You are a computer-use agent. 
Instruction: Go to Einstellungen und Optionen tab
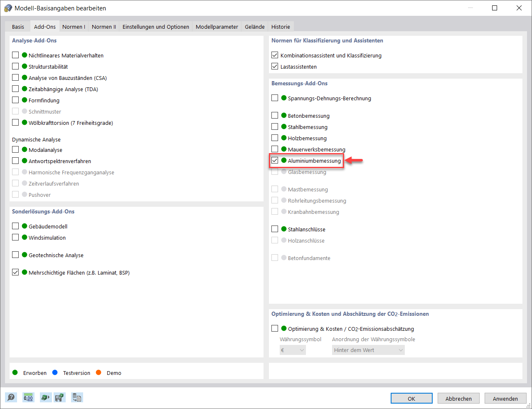(155, 27)
